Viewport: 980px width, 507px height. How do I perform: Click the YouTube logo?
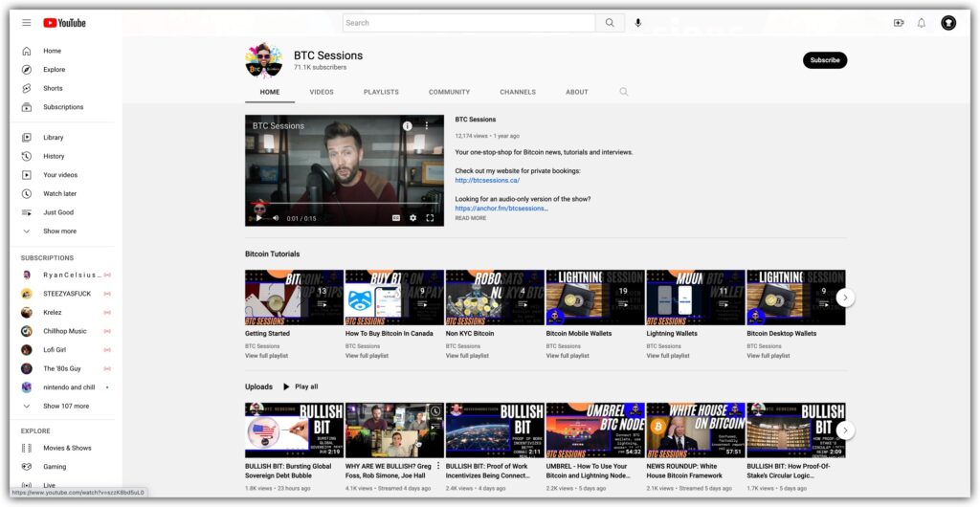pos(64,23)
